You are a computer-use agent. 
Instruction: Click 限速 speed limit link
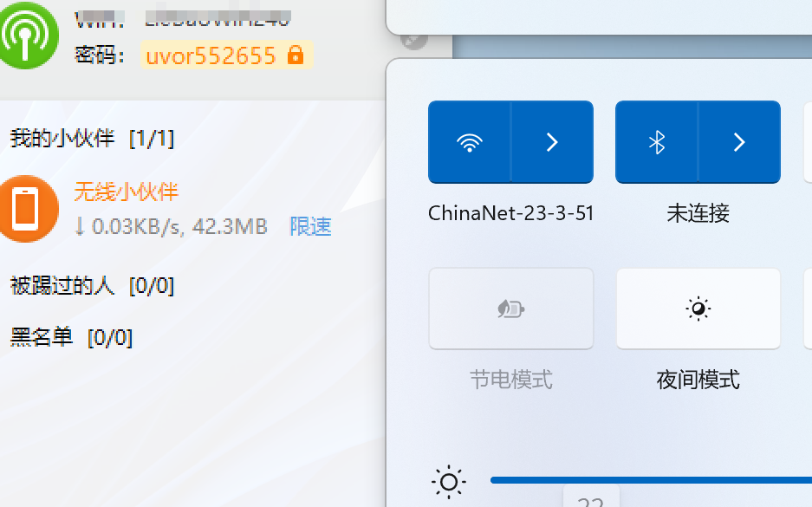310,226
